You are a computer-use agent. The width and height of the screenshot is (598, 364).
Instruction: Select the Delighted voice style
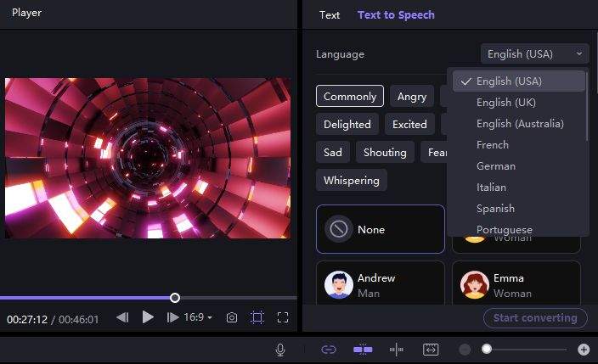(x=347, y=124)
